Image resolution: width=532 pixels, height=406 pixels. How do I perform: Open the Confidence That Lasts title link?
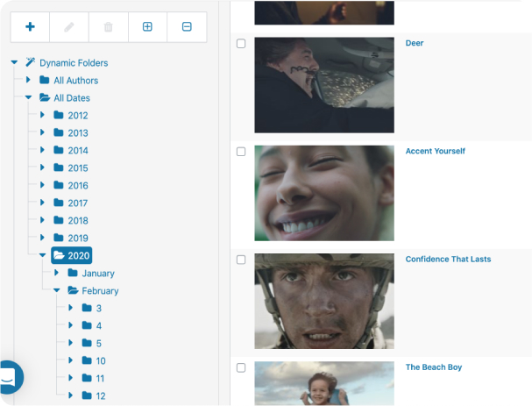point(448,259)
